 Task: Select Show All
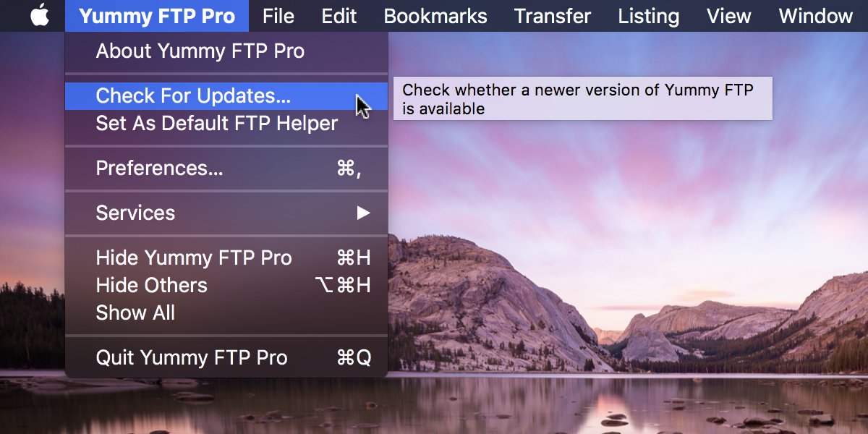226,313
